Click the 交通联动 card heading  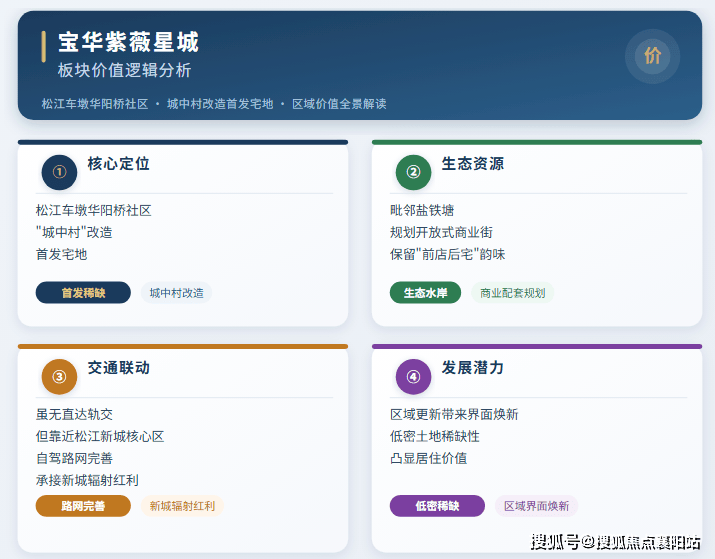point(119,367)
